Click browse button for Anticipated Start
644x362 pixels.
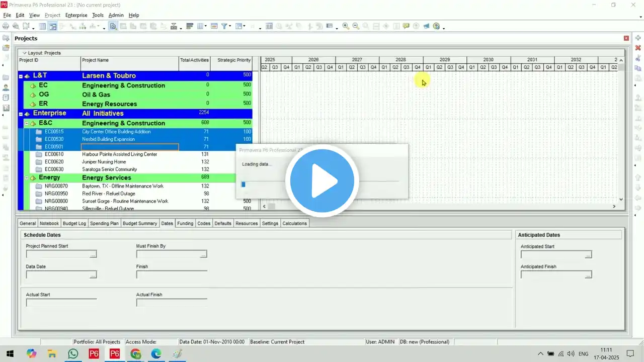(588, 254)
